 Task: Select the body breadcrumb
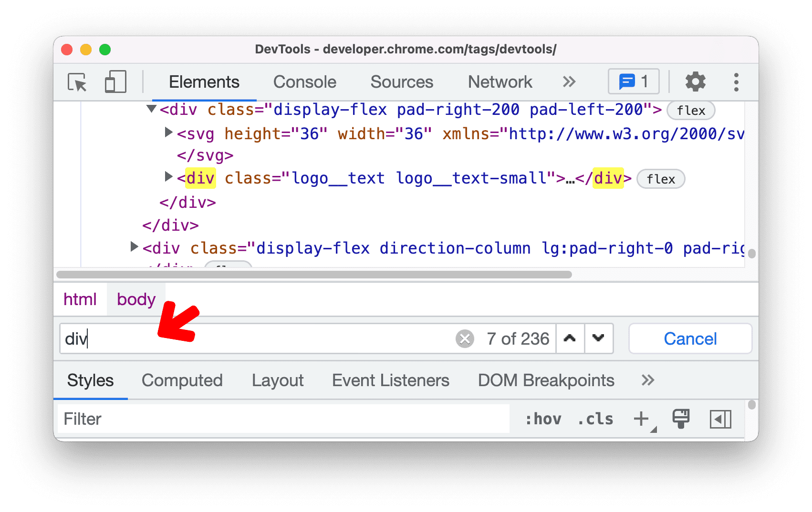coord(136,299)
